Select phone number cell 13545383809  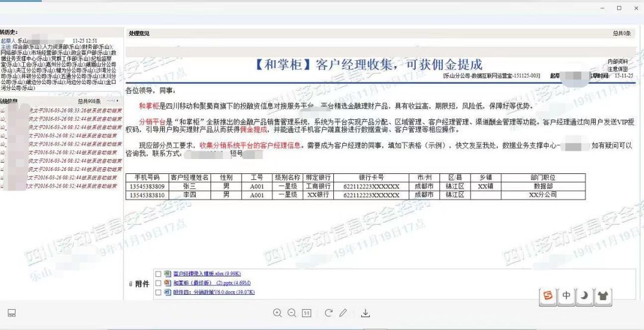pos(147,186)
